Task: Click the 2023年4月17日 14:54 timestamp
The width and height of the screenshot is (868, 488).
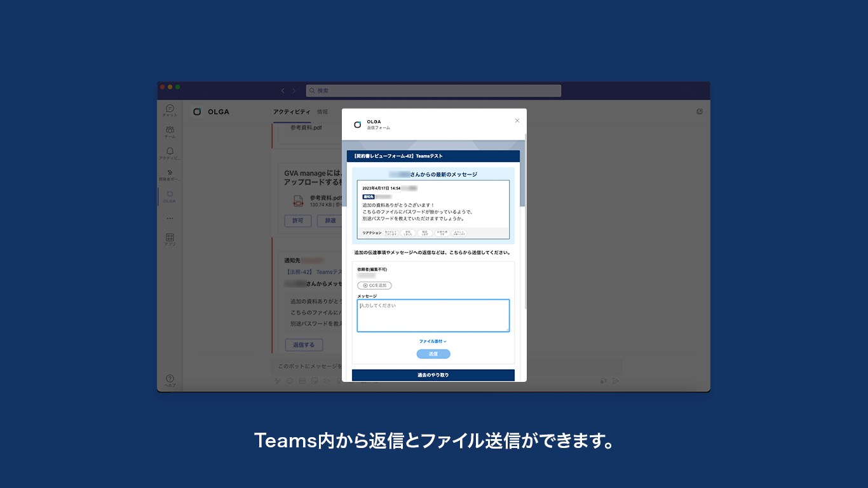Action: tap(381, 188)
